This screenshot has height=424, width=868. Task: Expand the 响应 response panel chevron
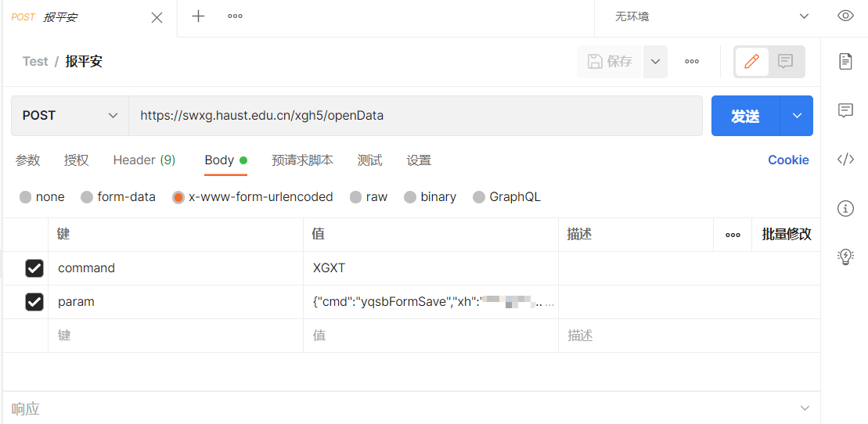tap(805, 408)
